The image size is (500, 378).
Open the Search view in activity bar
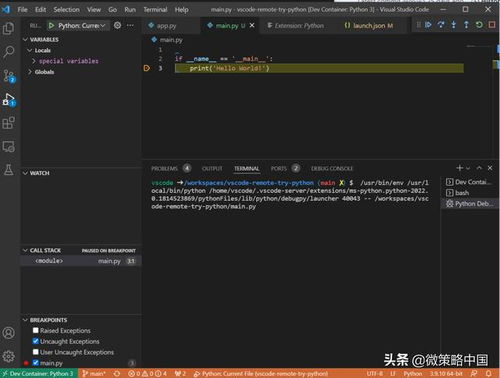(x=8, y=52)
